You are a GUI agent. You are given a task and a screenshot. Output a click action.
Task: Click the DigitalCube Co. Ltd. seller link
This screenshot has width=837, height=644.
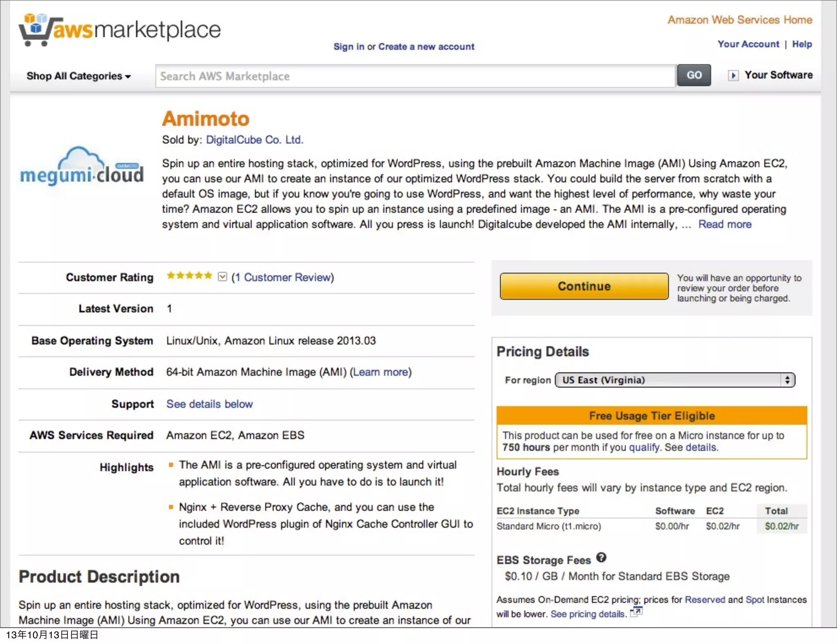click(254, 140)
